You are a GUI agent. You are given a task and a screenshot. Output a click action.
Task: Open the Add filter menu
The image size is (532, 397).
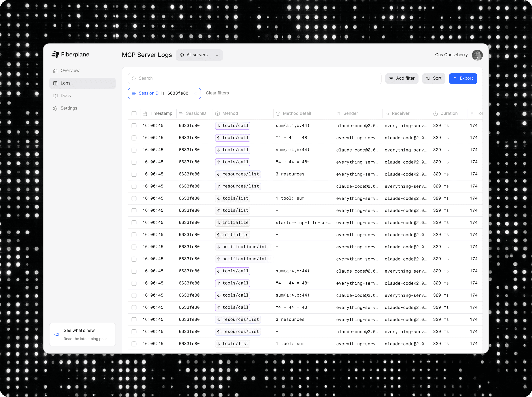tap(402, 78)
